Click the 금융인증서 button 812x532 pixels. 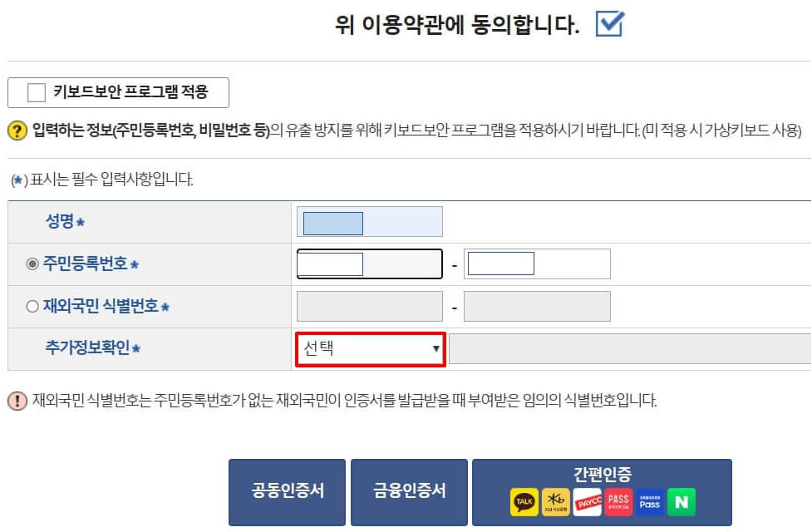[409, 491]
